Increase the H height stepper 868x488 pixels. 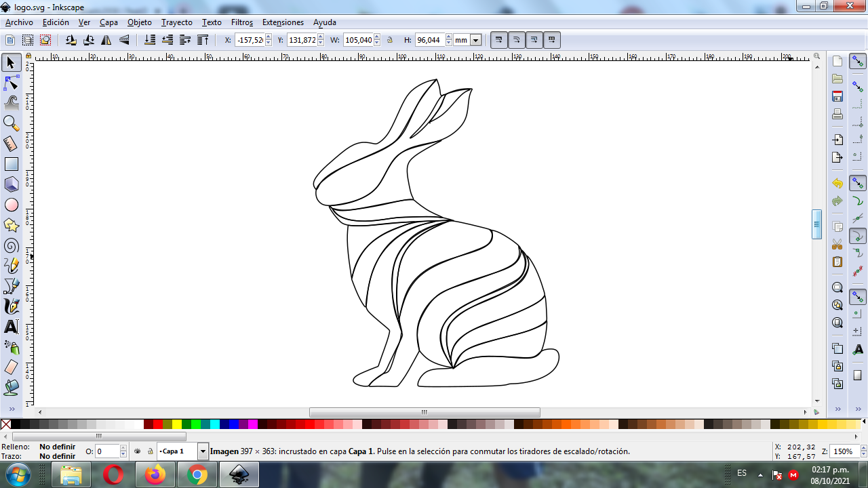(449, 37)
